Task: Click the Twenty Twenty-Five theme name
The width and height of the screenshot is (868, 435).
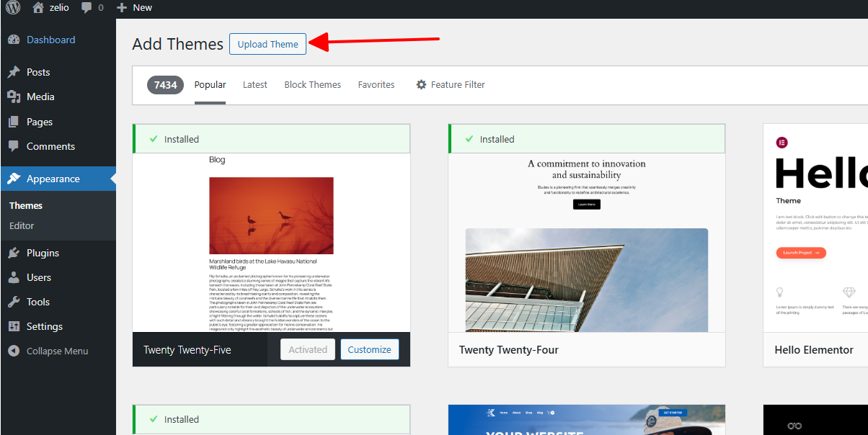Action: pyautogui.click(x=187, y=349)
